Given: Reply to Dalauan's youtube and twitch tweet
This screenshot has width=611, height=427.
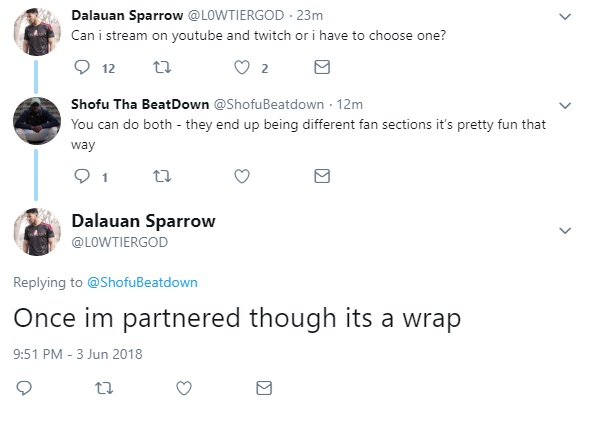Looking at the screenshot, I should 82,67.
